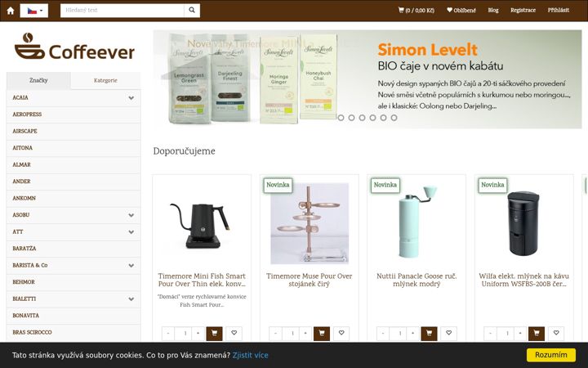Decrease quantity for Timemore Muse stojánek
The width and height of the screenshot is (588, 368).
pyautogui.click(x=275, y=334)
